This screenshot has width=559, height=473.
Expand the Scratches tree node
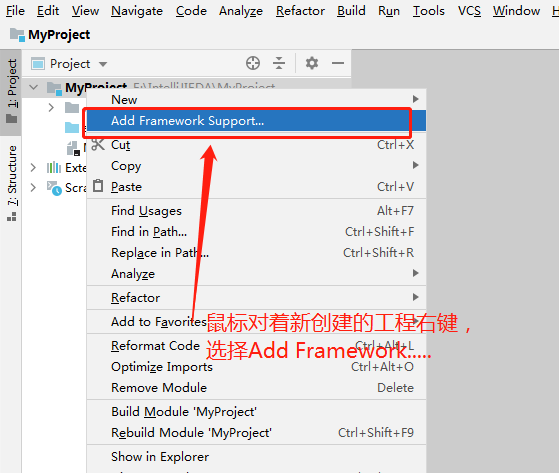33,187
